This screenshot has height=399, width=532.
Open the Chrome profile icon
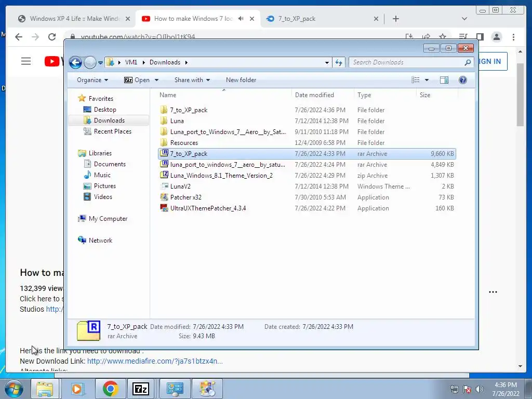click(497, 37)
